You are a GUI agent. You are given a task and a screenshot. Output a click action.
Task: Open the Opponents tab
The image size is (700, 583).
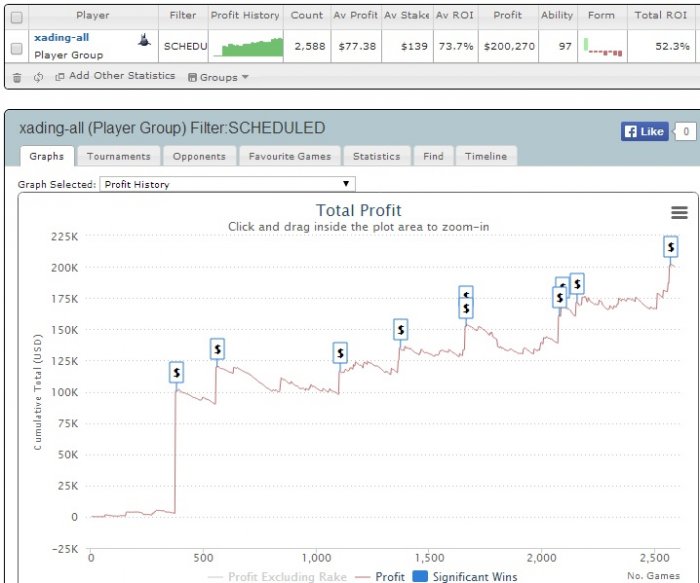pos(199,156)
